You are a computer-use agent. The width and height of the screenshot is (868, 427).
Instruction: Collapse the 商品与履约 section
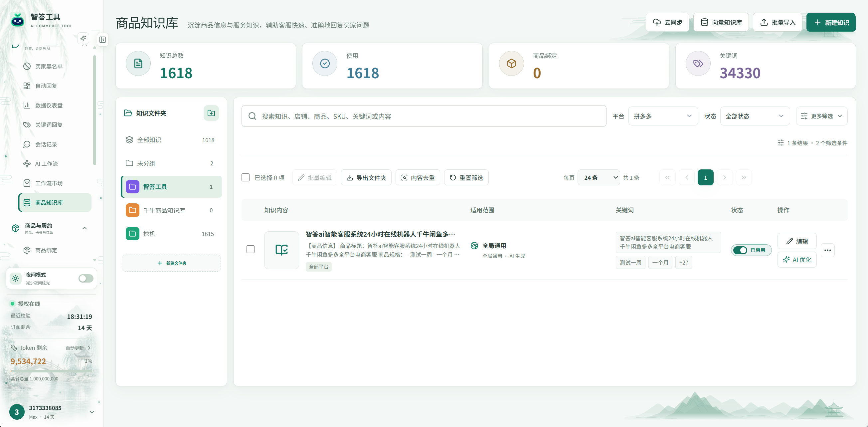(x=85, y=228)
